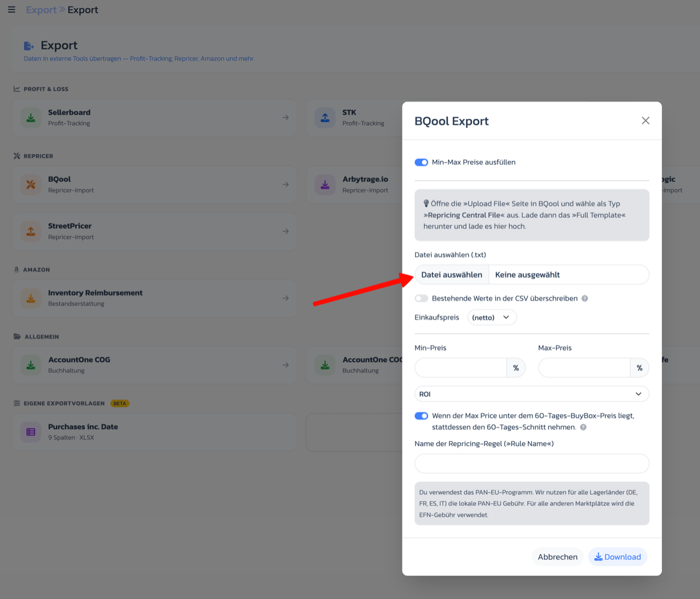Screen dimensions: 700x599
Task: Click the PROFIT & LOSS section heading
Action: coord(46,89)
